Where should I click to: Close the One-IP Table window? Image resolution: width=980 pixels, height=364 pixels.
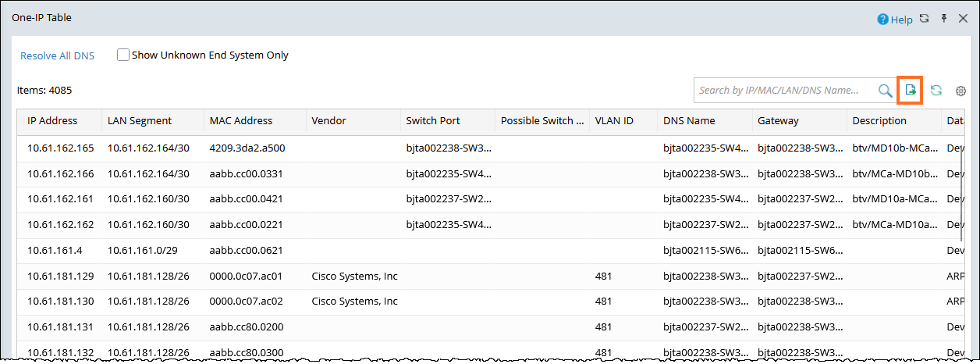pyautogui.click(x=963, y=19)
